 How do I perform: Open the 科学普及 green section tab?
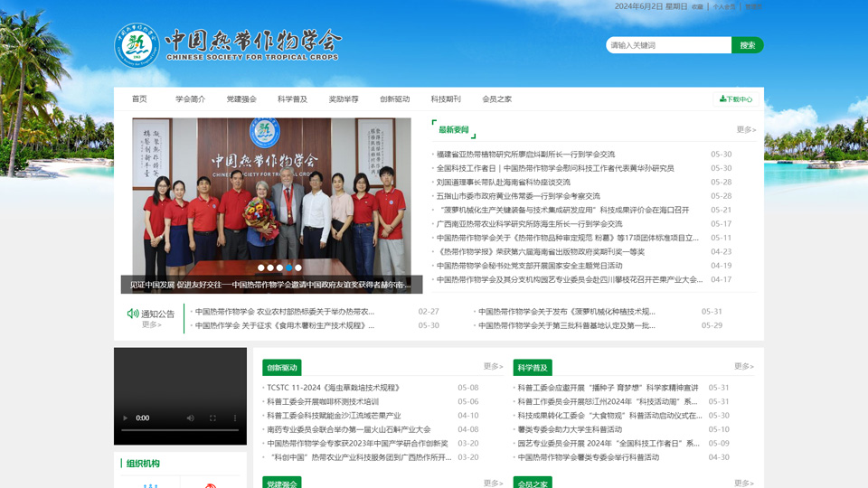coord(533,368)
